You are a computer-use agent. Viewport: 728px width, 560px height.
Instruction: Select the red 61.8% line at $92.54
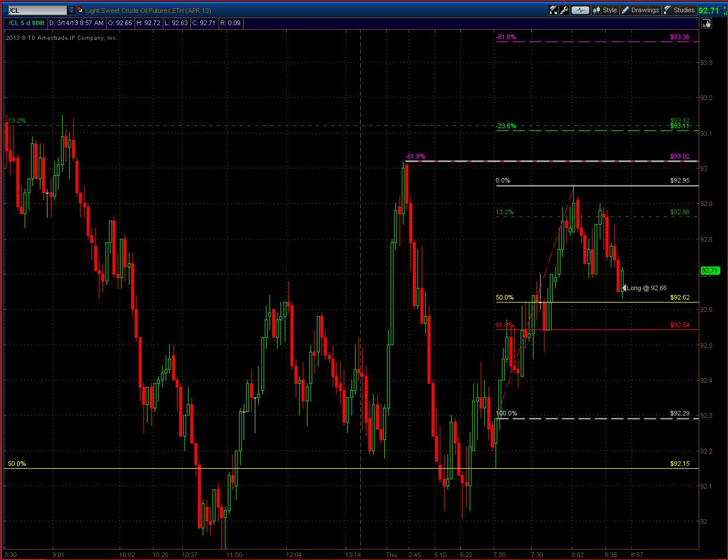tap(597, 329)
